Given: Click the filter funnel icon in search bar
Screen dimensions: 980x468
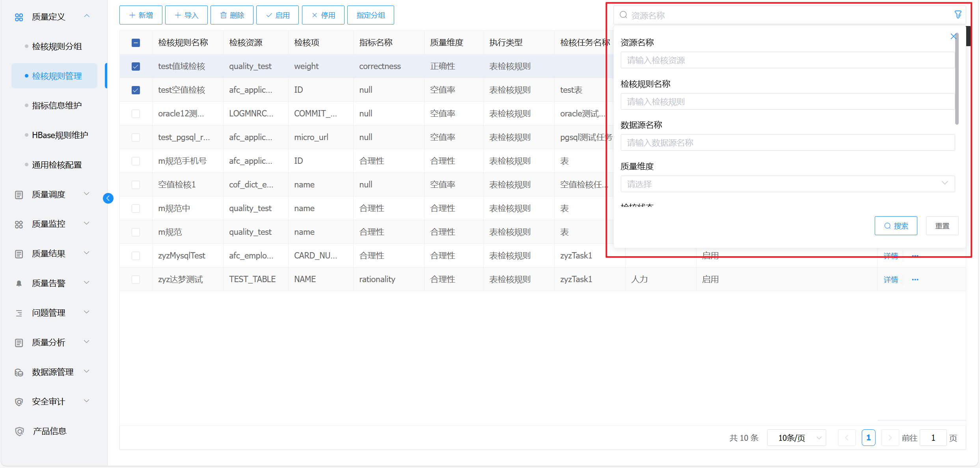Looking at the screenshot, I should (x=958, y=15).
